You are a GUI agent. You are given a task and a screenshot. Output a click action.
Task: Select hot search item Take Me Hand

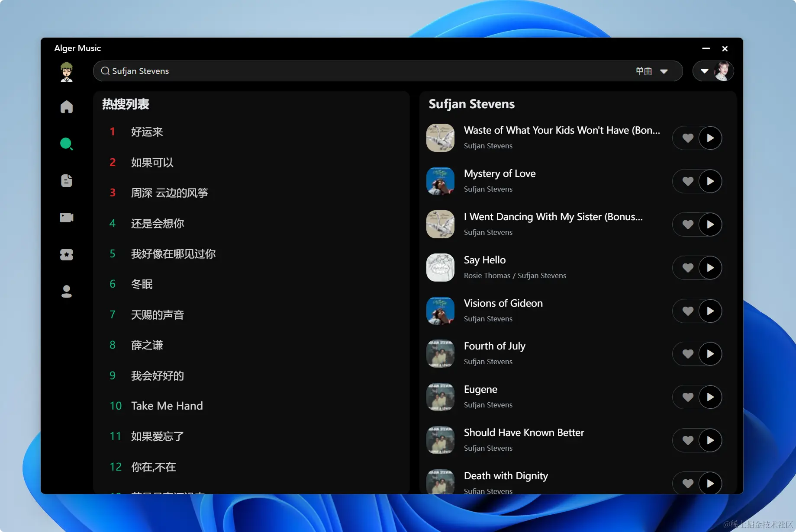167,406
